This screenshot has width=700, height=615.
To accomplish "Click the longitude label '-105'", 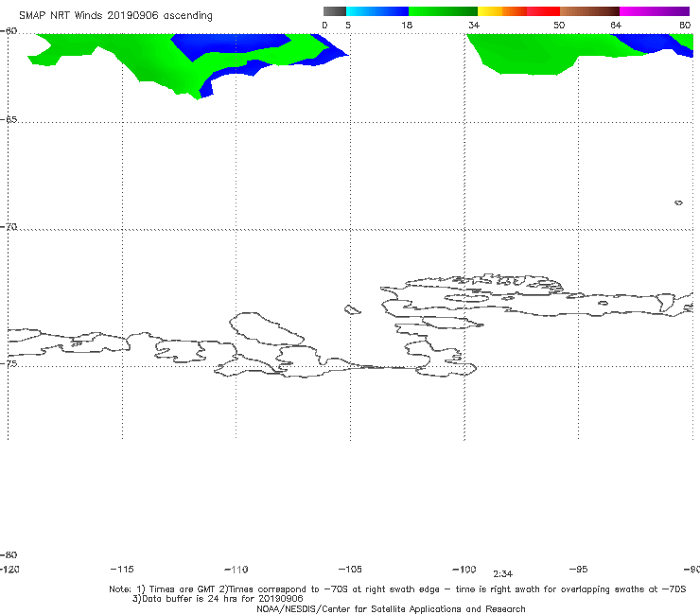I will (x=350, y=569).
